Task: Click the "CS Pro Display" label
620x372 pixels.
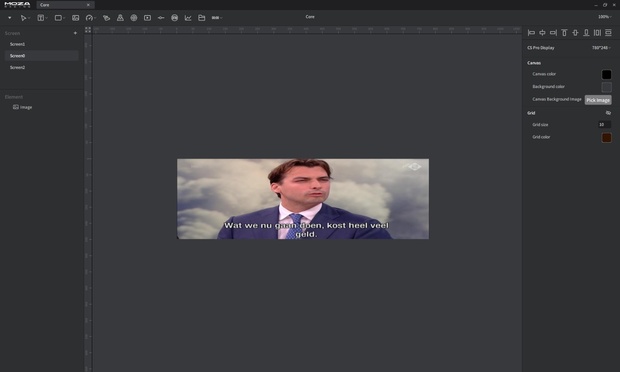Action: click(x=541, y=48)
